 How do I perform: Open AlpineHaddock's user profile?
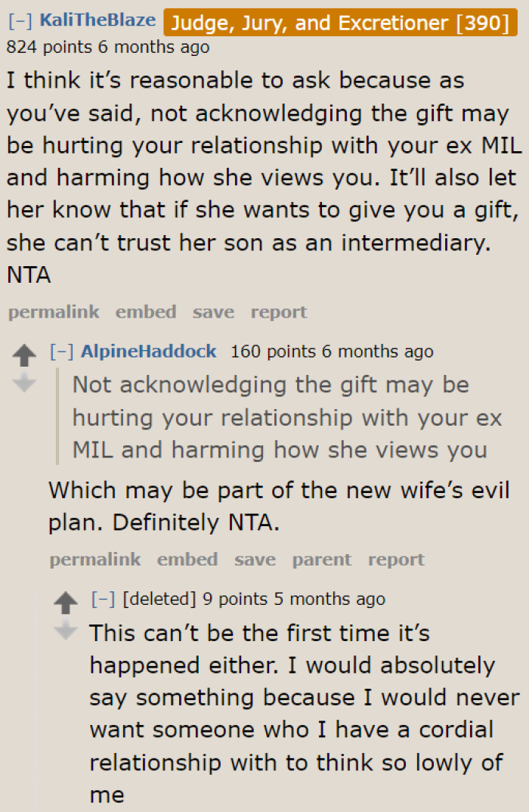(x=148, y=351)
